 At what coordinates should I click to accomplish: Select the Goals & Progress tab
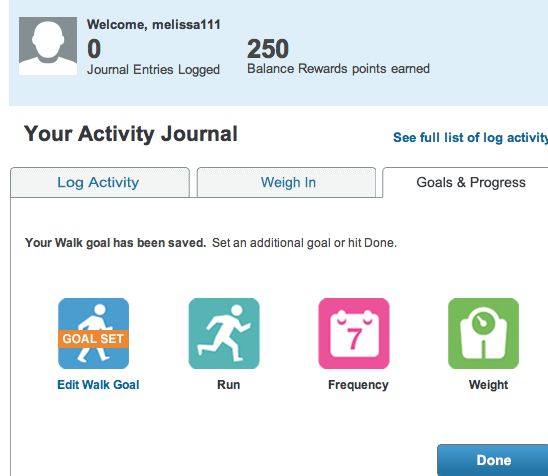pos(466,182)
